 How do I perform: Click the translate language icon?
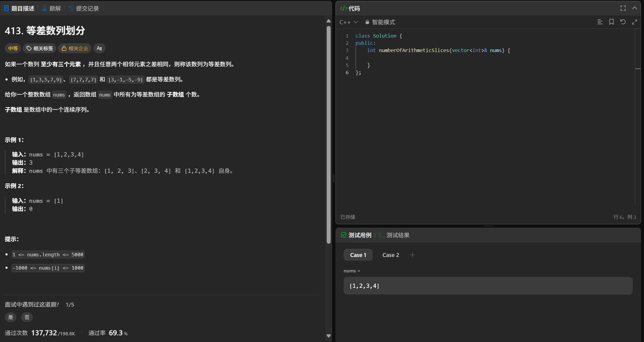pyautogui.click(x=99, y=48)
